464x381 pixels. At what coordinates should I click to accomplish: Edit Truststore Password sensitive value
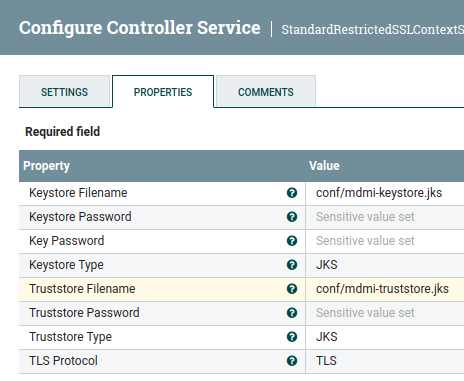[x=365, y=313]
